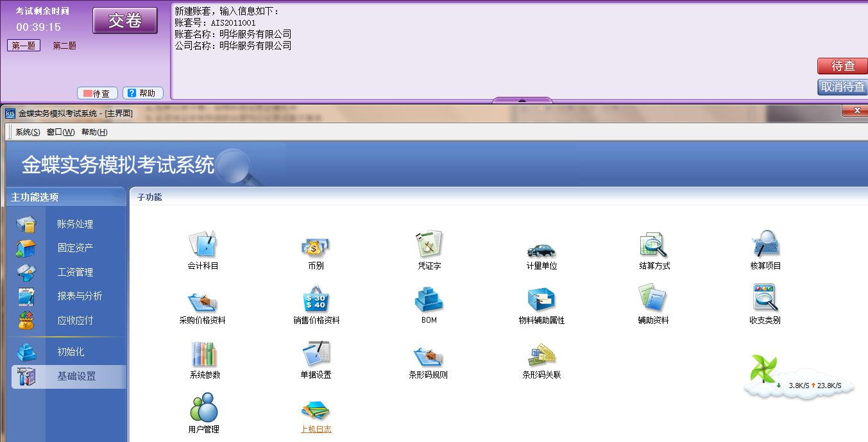Click the 交卷 submit button
The width and height of the screenshot is (868, 442).
pyautogui.click(x=124, y=20)
